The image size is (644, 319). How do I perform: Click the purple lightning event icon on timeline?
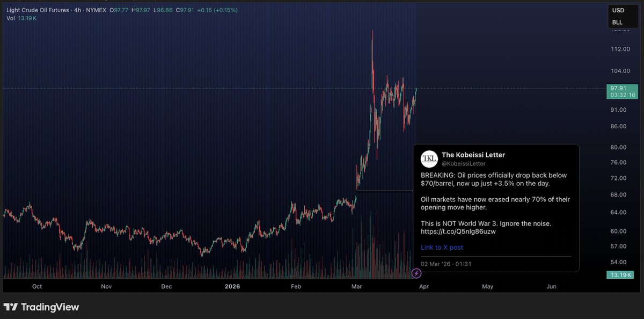click(x=417, y=274)
